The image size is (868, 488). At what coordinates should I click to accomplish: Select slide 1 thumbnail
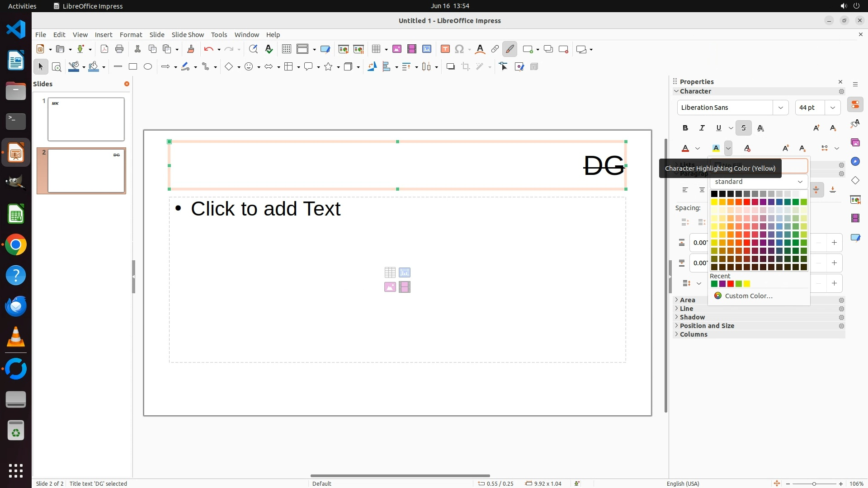(x=86, y=119)
